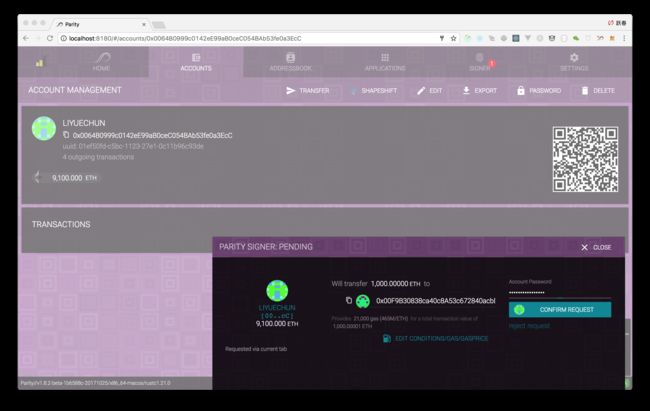Open the Addressbook tab
Screen dimensions: 650x411
pyautogui.click(x=291, y=62)
